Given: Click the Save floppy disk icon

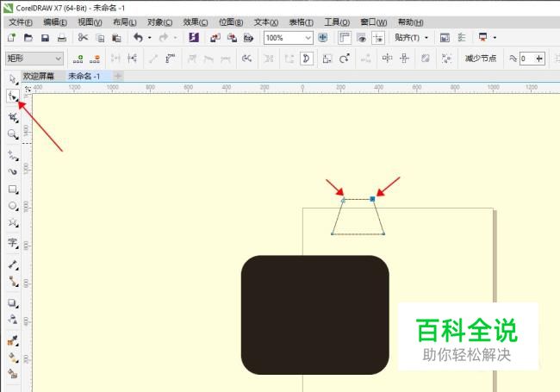Looking at the screenshot, I should click(45, 38).
